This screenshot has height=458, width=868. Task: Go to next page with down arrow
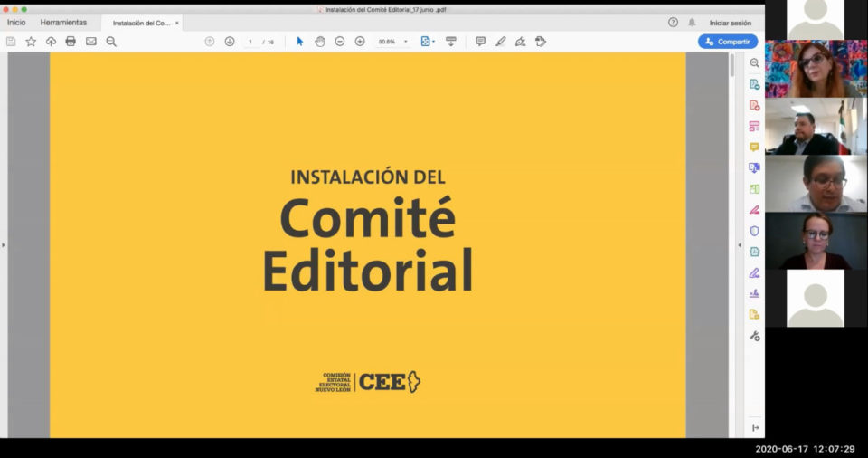(230, 42)
